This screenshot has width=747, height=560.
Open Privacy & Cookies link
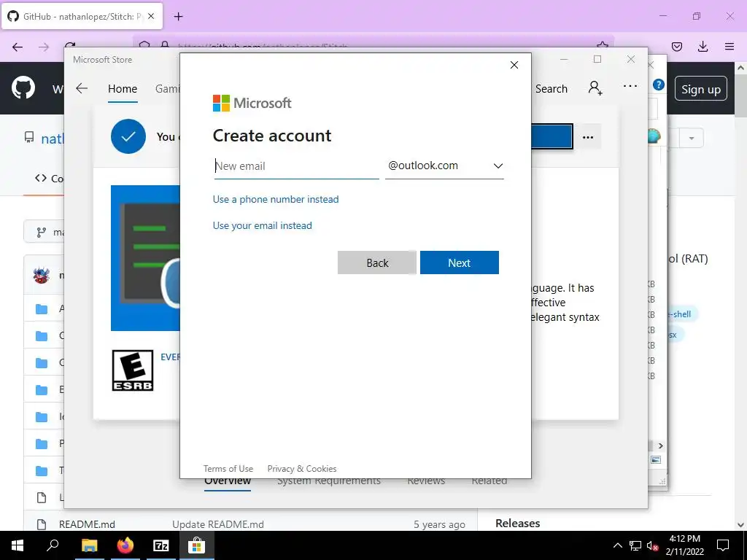coord(302,469)
